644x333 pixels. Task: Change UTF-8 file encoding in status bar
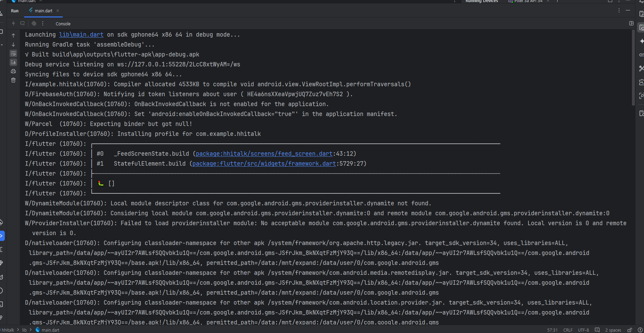pyautogui.click(x=583, y=330)
